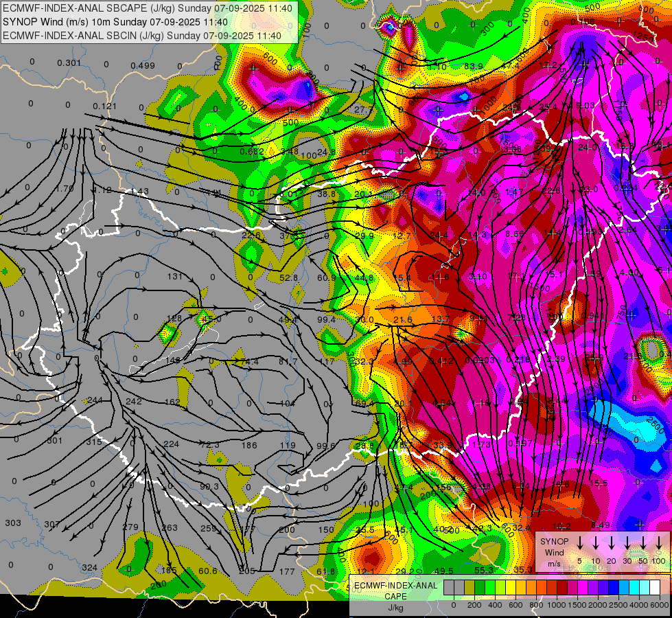Click the 10 m/s wind arrow in SYNOP legend
This screenshot has width=672, height=618.
[596, 542]
